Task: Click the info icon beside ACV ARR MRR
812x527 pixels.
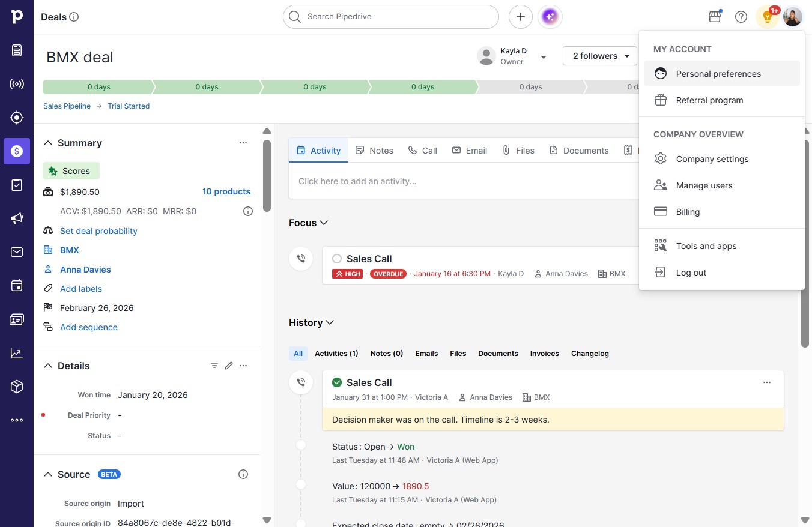Action: click(x=247, y=211)
